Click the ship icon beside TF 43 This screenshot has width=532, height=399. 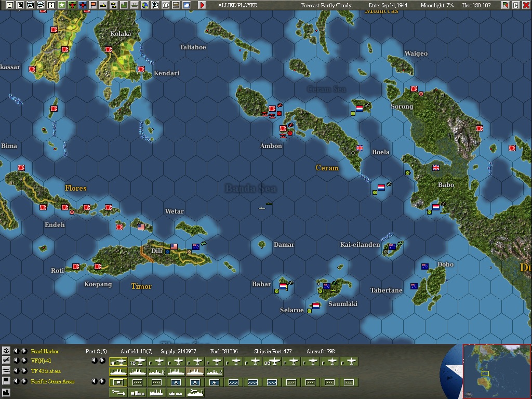coord(6,370)
